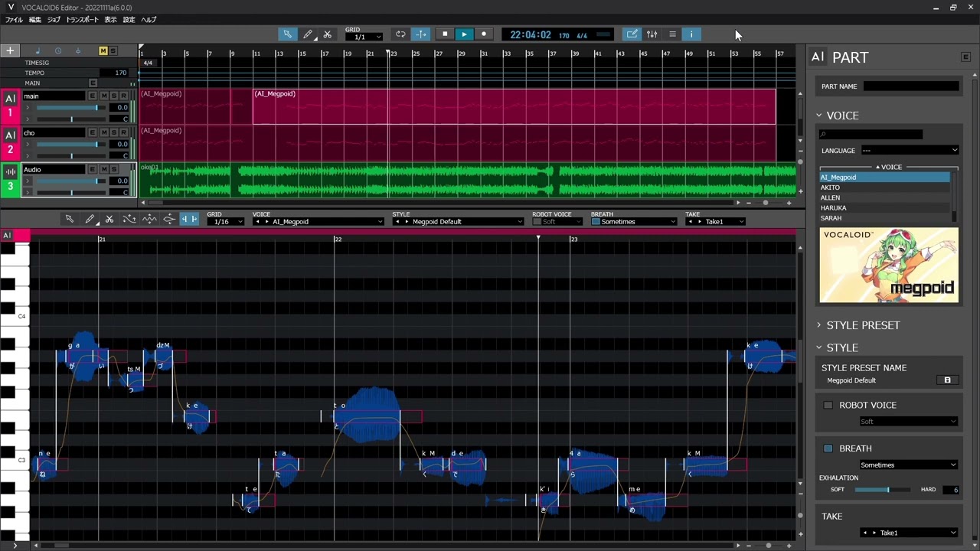
Task: Toggle loop playback button
Action: [x=400, y=34]
